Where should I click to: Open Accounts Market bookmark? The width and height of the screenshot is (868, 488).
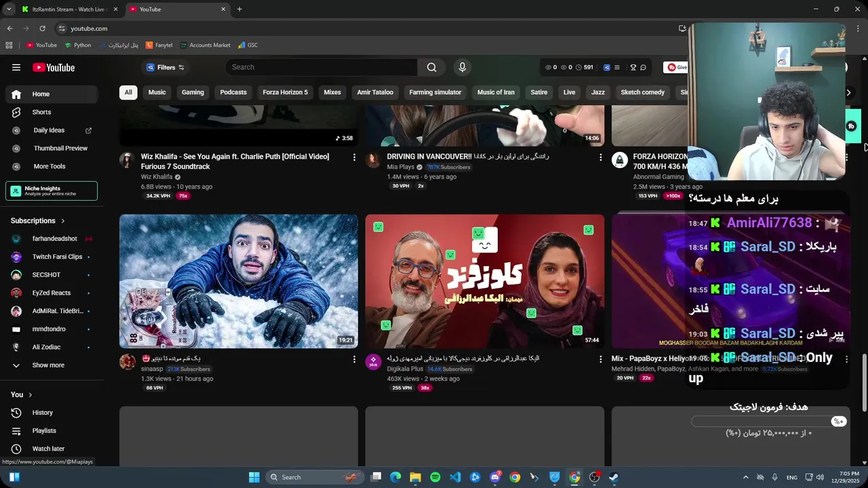205,45
